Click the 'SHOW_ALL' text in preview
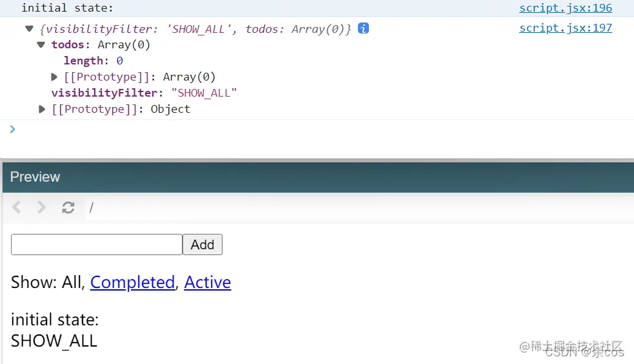 click(54, 341)
